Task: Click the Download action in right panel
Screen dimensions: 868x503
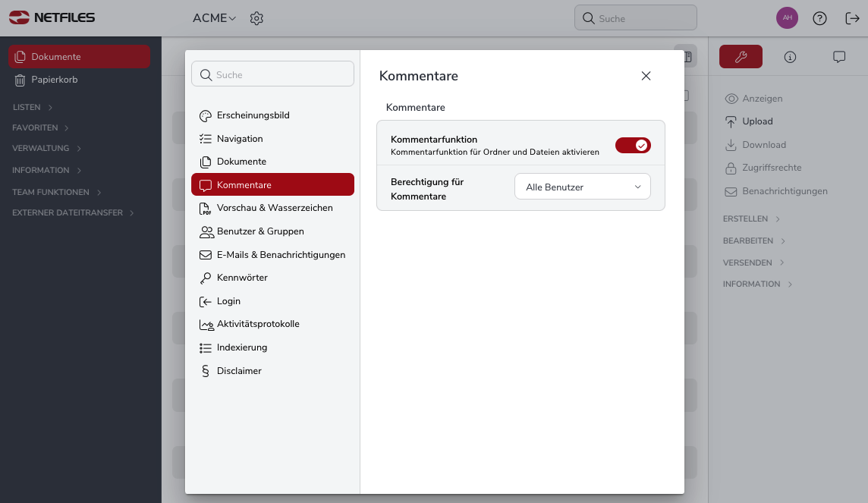Action: click(x=756, y=145)
